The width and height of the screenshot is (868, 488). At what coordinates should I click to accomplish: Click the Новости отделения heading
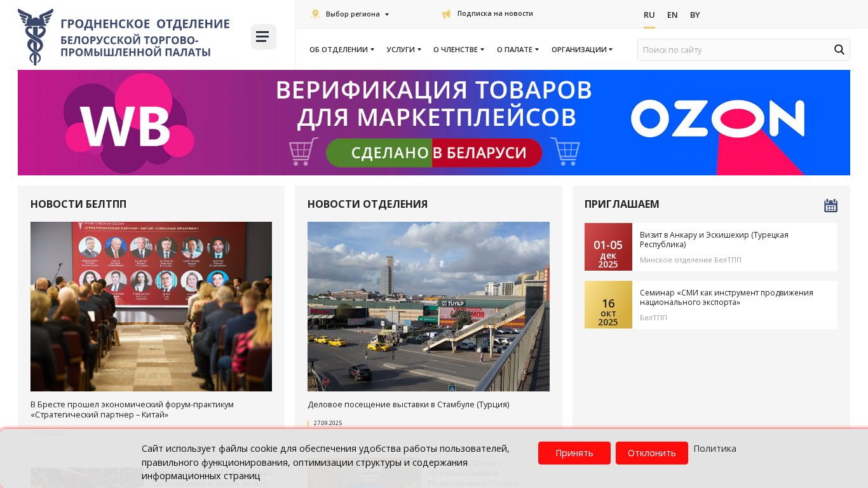tap(367, 204)
